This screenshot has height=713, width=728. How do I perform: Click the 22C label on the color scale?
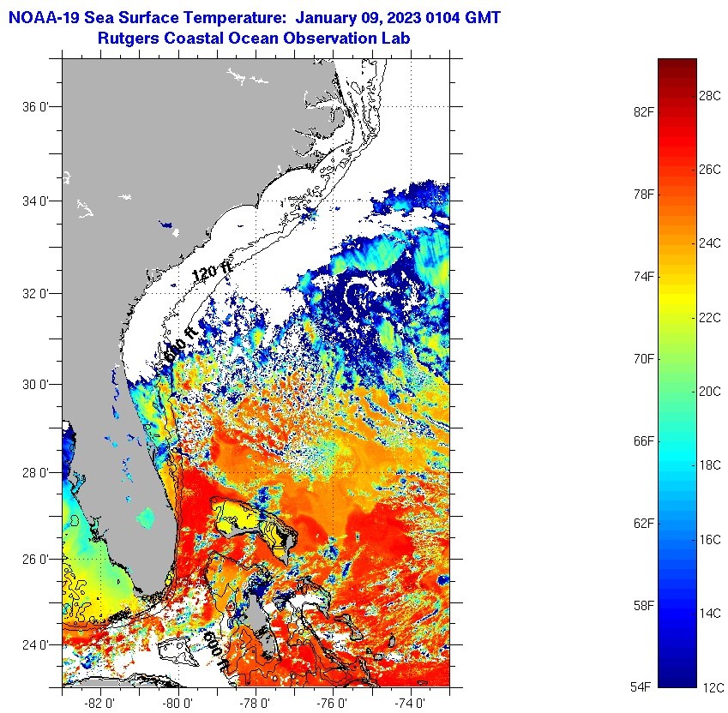(x=710, y=318)
